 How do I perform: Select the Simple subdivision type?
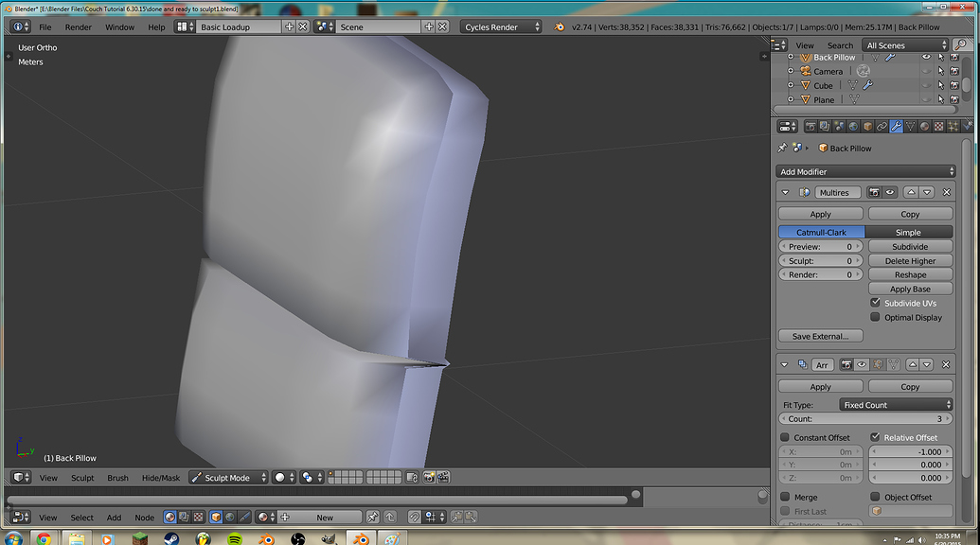click(909, 232)
